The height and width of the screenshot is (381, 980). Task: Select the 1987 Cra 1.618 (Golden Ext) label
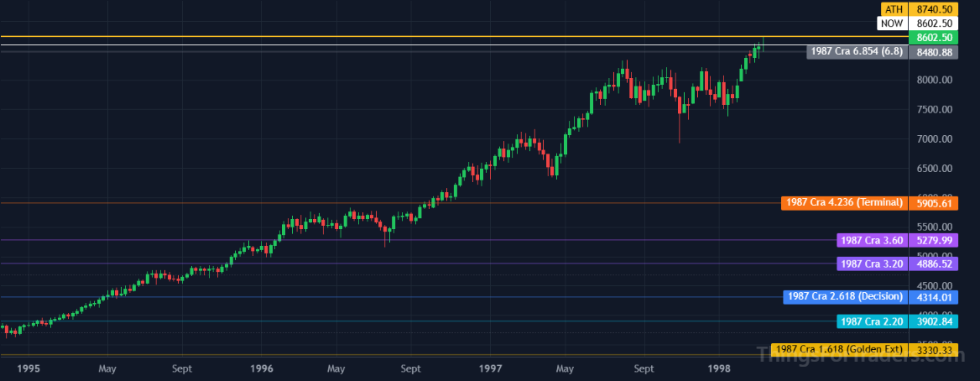(x=840, y=349)
